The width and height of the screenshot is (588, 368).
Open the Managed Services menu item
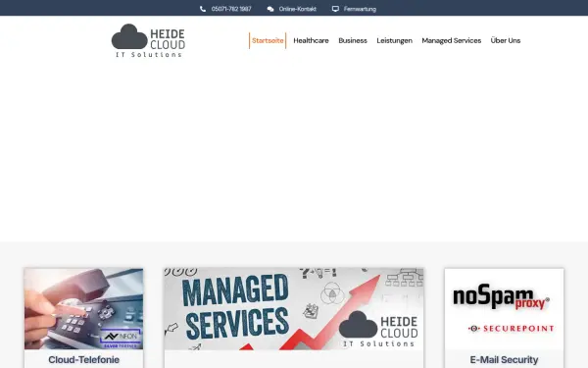tap(451, 40)
